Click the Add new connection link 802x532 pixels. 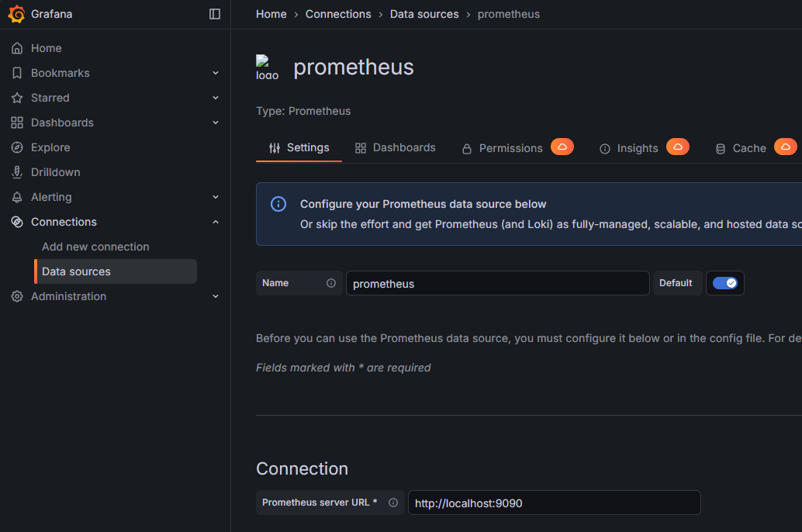pyautogui.click(x=95, y=246)
